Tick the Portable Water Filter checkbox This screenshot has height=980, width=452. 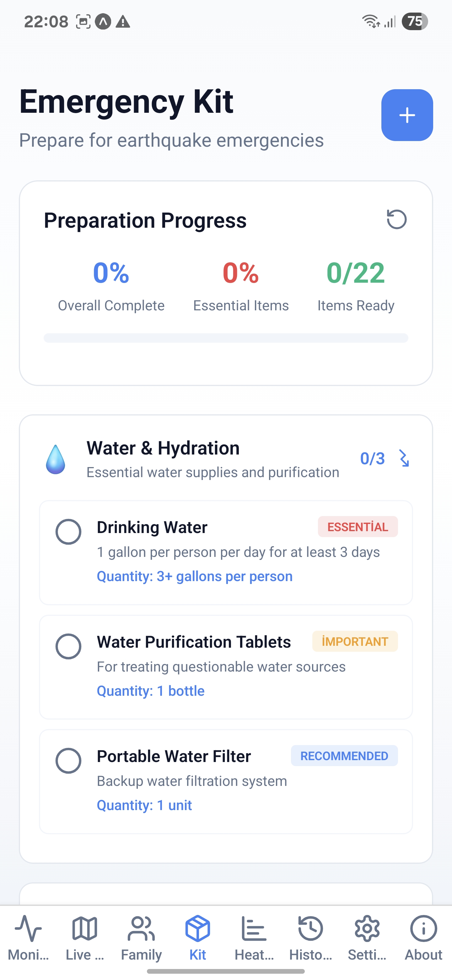[68, 760]
